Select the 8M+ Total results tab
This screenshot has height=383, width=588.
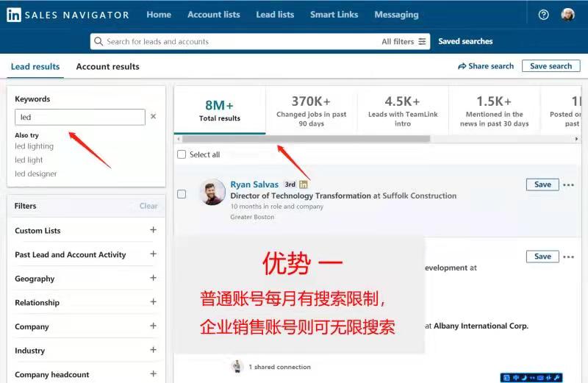(x=220, y=110)
